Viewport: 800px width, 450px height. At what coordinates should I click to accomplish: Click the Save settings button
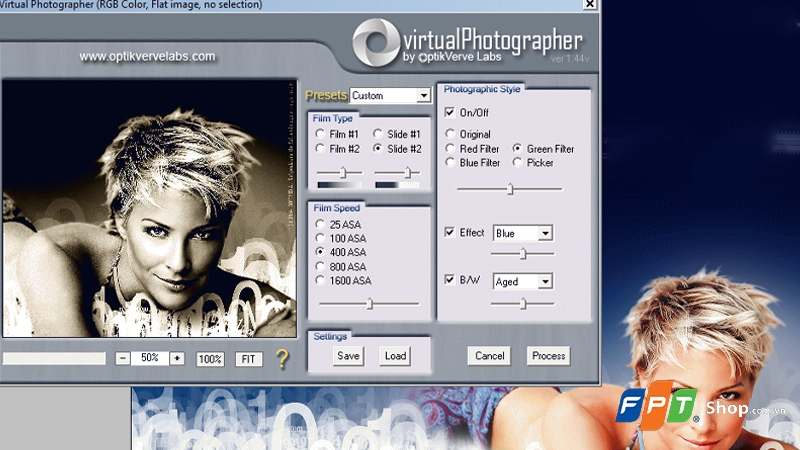(x=348, y=356)
